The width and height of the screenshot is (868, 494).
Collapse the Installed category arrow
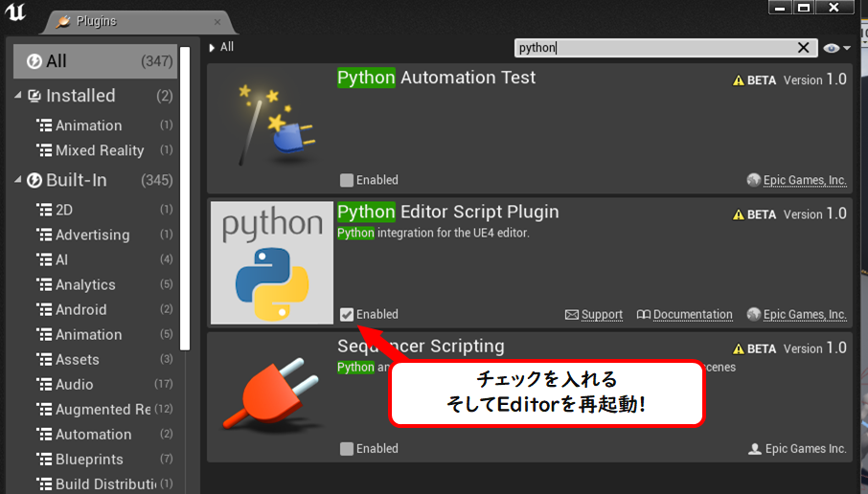(18, 96)
